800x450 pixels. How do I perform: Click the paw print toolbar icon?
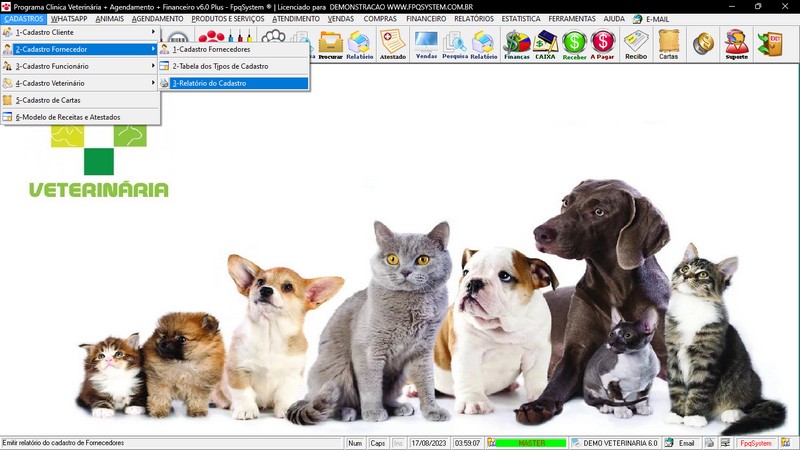(x=273, y=36)
